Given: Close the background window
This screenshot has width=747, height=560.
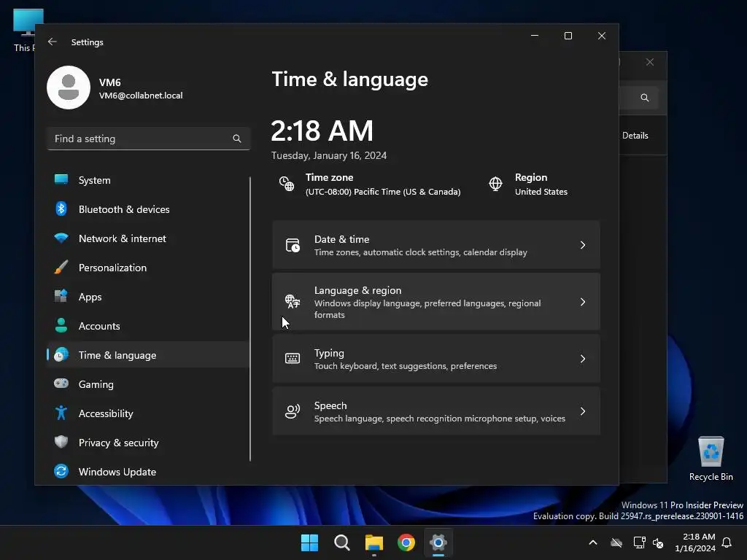Looking at the screenshot, I should (x=650, y=63).
